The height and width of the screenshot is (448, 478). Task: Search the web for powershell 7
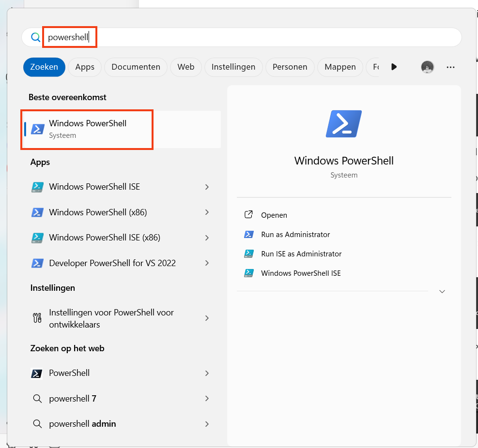click(122, 398)
